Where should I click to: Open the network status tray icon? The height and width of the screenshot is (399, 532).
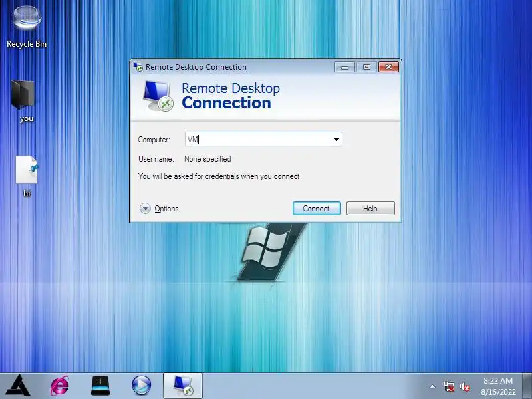[449, 386]
